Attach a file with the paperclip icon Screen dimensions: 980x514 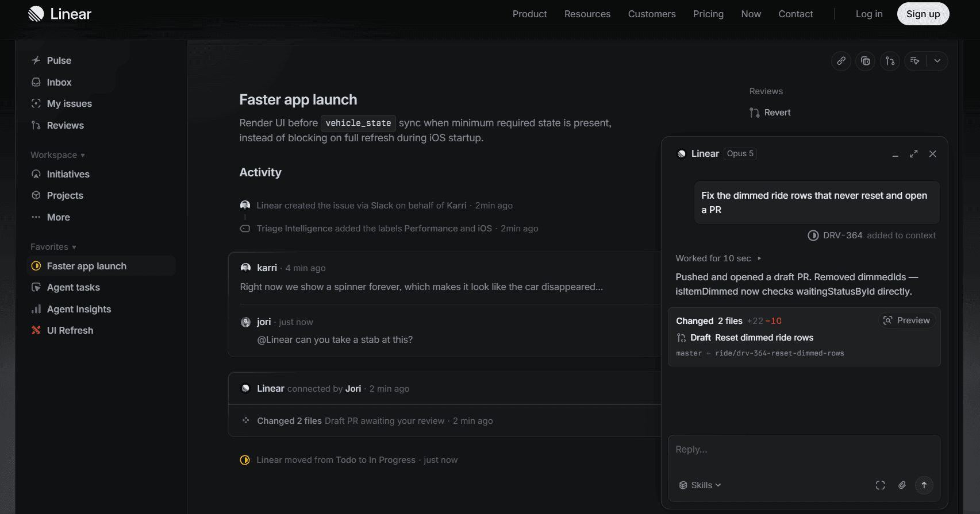coord(902,485)
